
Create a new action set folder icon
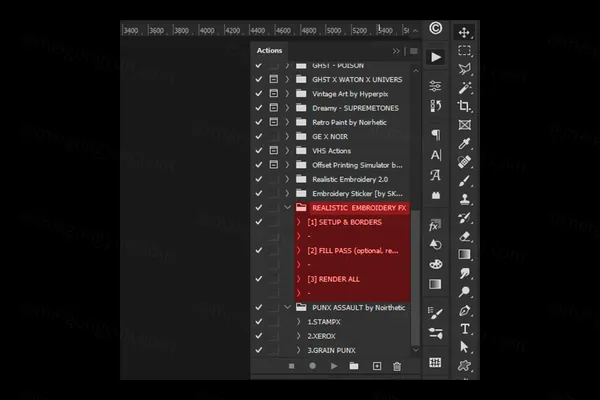(354, 367)
